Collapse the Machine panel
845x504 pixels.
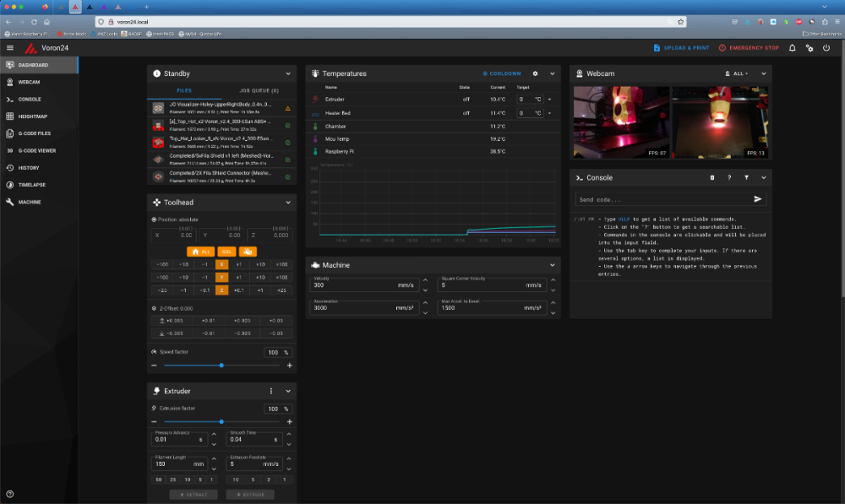[x=553, y=265]
